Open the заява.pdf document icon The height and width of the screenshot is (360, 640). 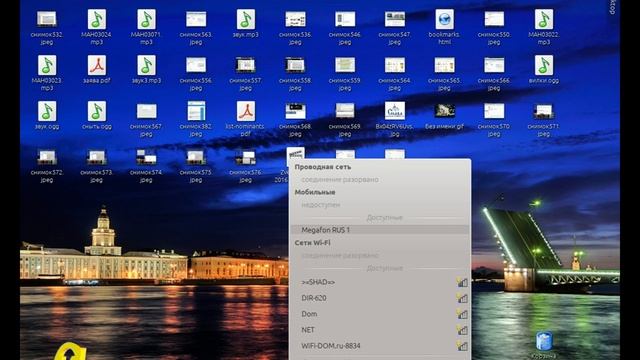pyautogui.click(x=97, y=65)
